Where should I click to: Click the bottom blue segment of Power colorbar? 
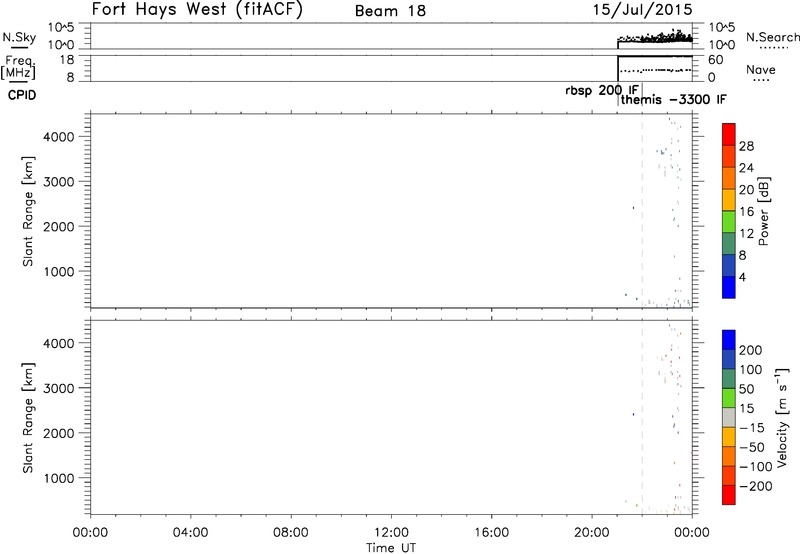coord(729,287)
